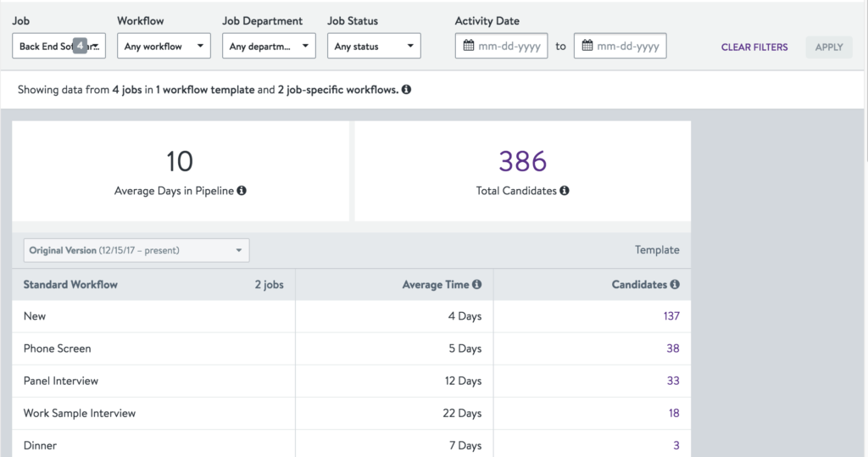
Task: Click the Panel Interview stage label
Action: click(x=61, y=381)
